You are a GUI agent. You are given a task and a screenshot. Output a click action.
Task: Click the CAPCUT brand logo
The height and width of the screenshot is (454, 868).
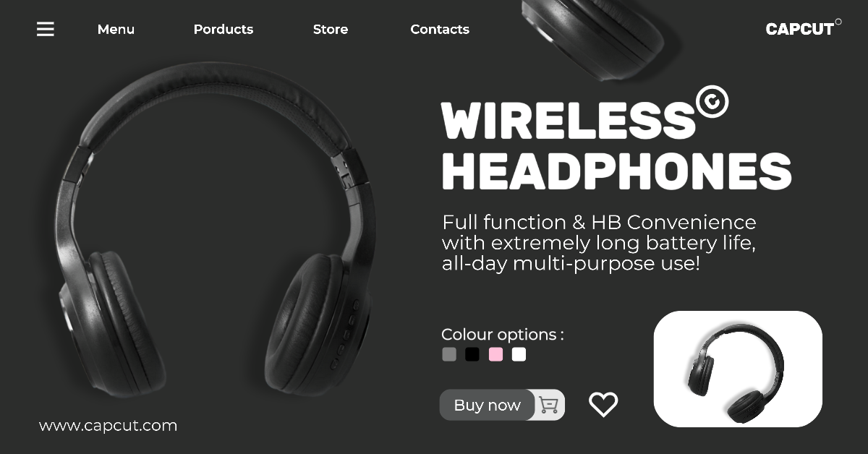(799, 29)
